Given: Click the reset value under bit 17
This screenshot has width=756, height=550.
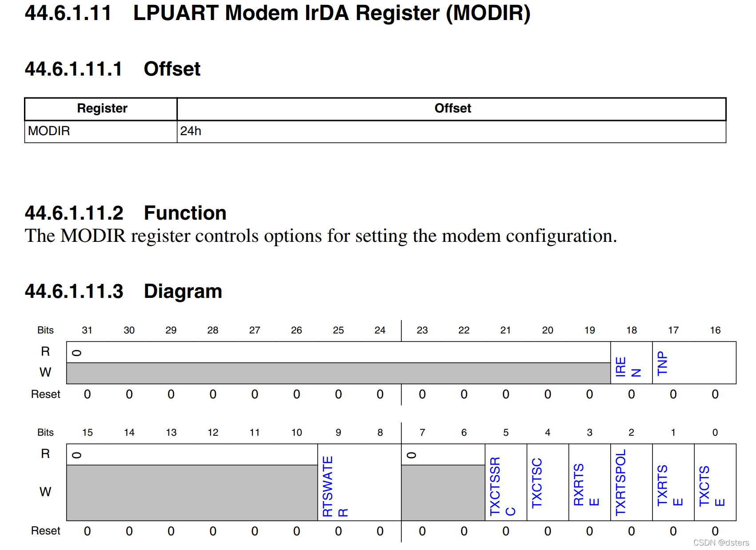Looking at the screenshot, I should pos(673,394).
